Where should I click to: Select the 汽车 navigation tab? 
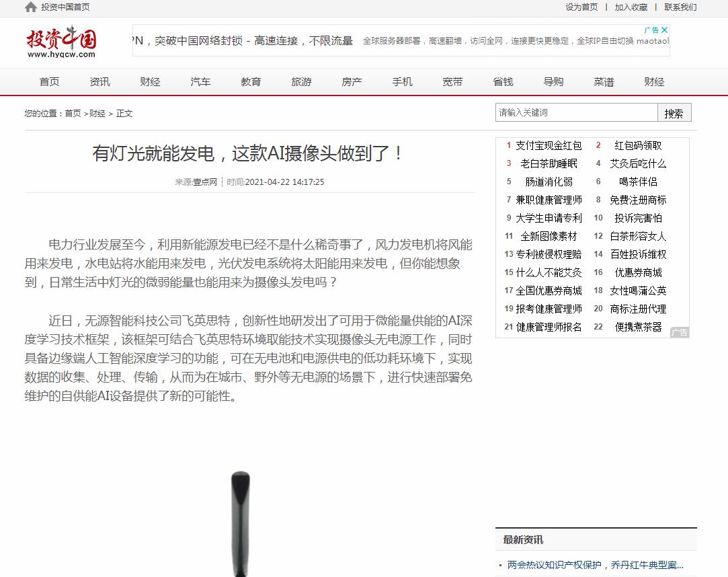point(200,82)
